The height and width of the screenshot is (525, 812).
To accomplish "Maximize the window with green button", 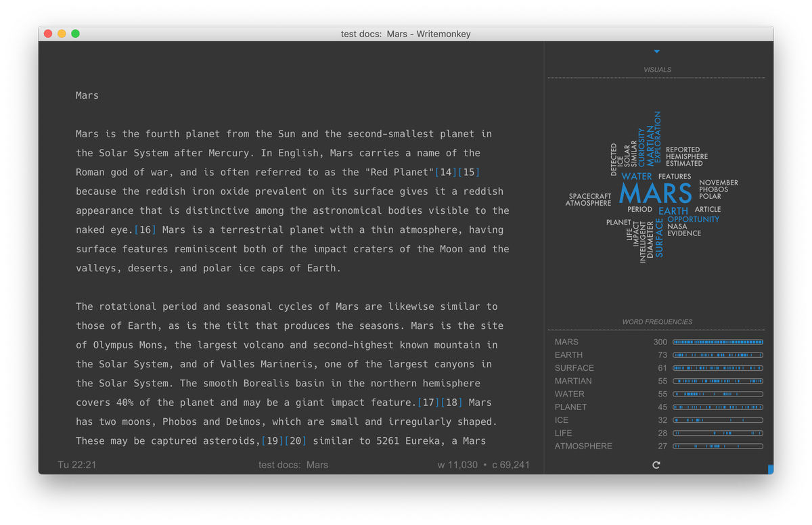I will (75, 34).
